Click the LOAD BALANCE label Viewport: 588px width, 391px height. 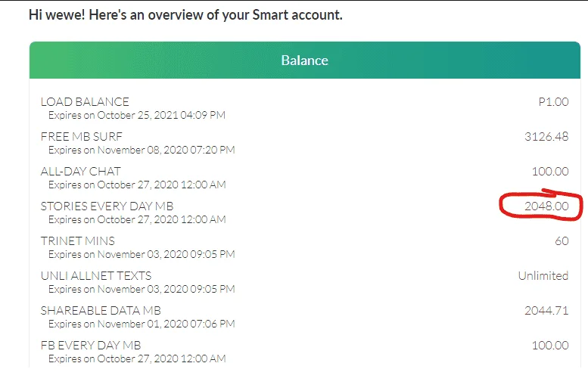point(85,102)
